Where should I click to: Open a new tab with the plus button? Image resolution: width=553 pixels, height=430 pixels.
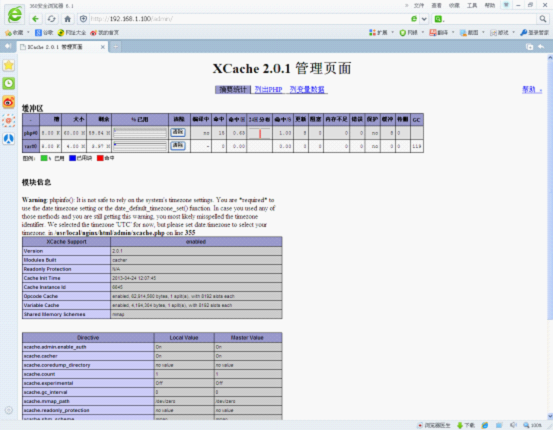pos(115,47)
